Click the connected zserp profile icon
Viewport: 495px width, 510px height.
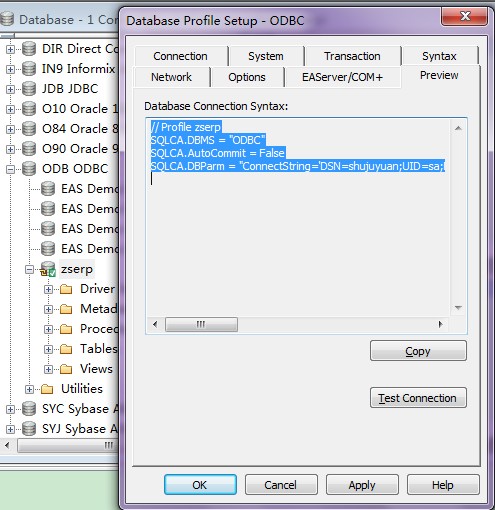click(x=48, y=269)
